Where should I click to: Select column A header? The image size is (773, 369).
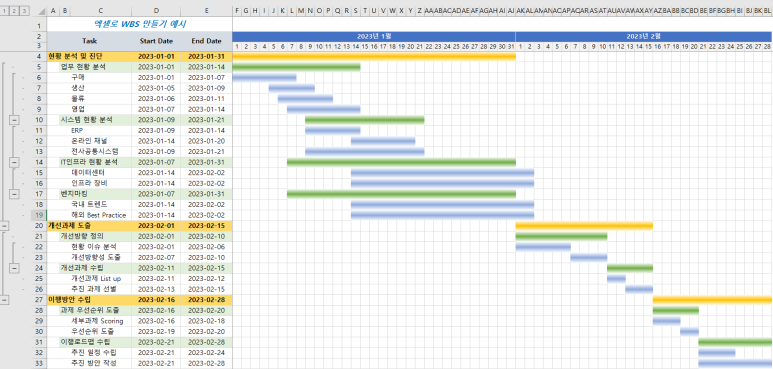[52, 11]
